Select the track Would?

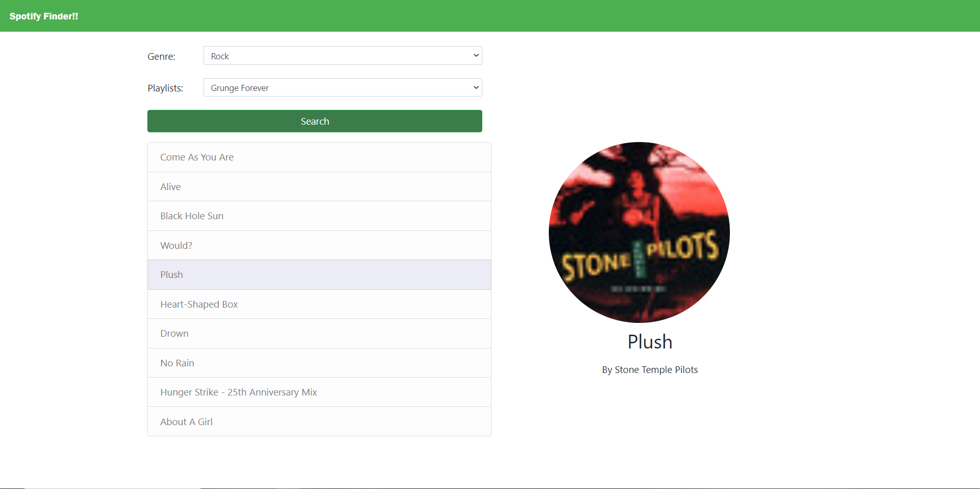[319, 245]
